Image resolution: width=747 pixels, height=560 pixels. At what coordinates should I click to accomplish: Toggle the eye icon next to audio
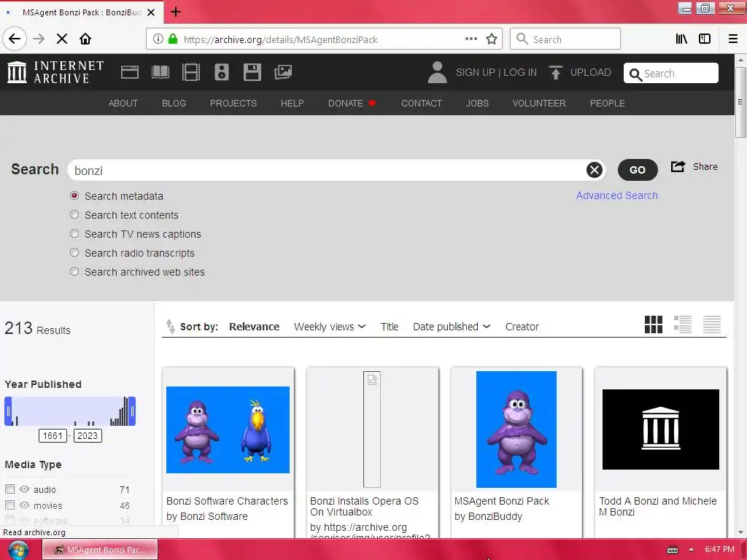coord(24,489)
